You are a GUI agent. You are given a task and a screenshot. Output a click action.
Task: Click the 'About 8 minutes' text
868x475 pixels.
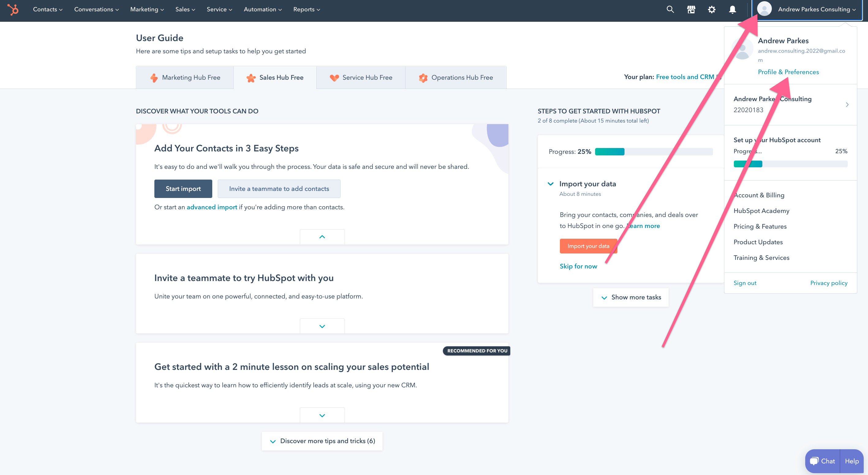pos(580,194)
